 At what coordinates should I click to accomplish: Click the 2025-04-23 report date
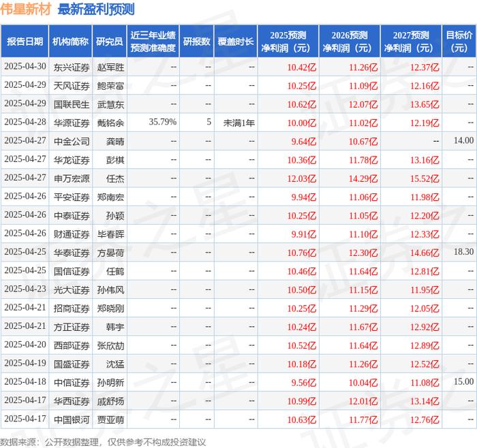click(x=25, y=289)
